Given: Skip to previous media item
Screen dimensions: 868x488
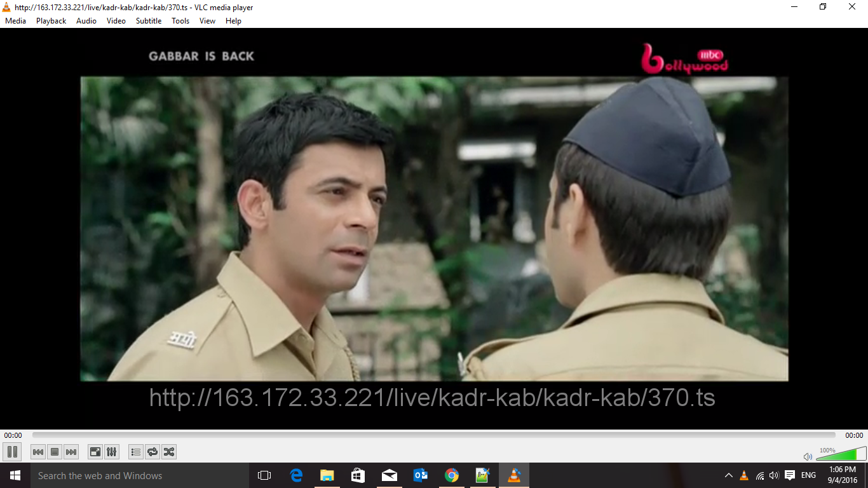Looking at the screenshot, I should (38, 452).
